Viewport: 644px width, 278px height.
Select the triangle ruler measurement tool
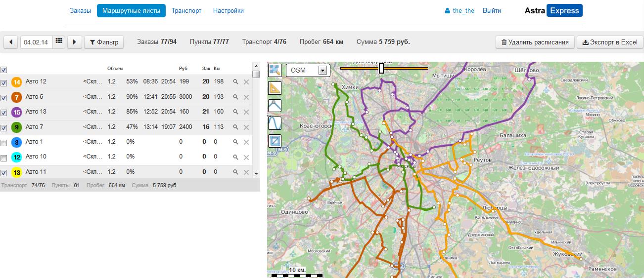275,88
